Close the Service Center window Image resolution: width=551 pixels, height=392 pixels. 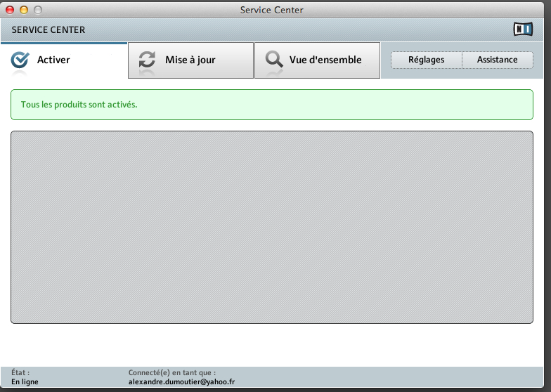click(x=10, y=10)
